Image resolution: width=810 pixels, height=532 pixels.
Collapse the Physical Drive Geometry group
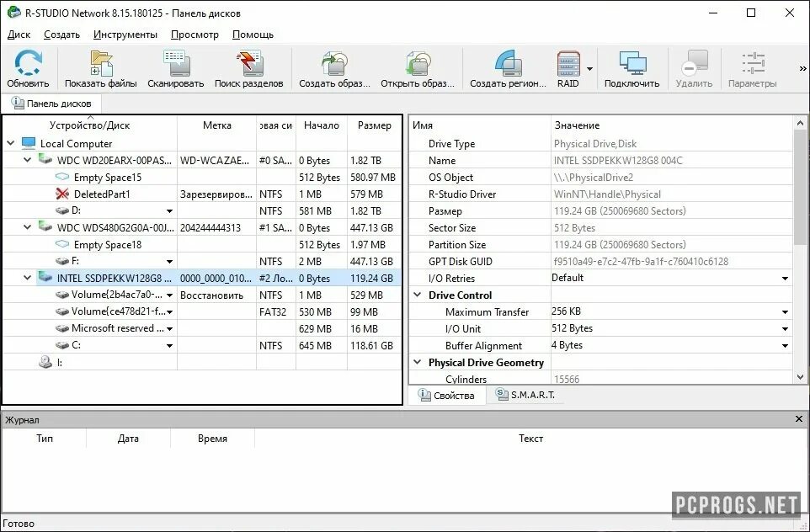(418, 362)
